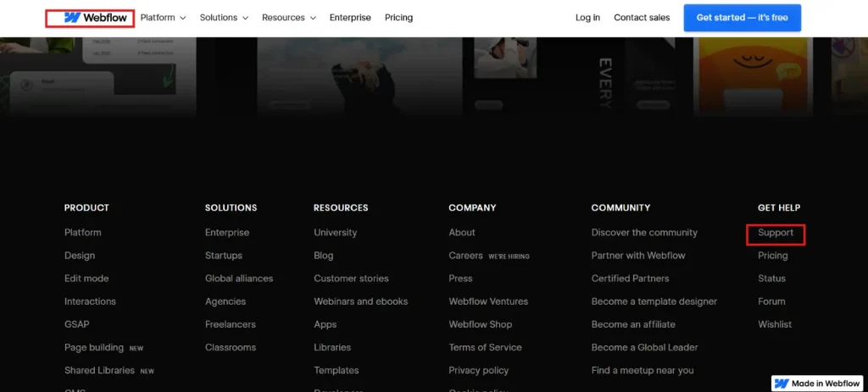This screenshot has width=868, height=392.
Task: Open Platform link under Product
Action: 82,232
